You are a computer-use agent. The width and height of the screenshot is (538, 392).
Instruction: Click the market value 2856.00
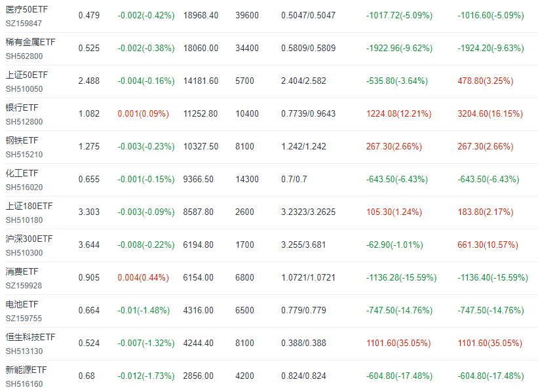point(199,376)
